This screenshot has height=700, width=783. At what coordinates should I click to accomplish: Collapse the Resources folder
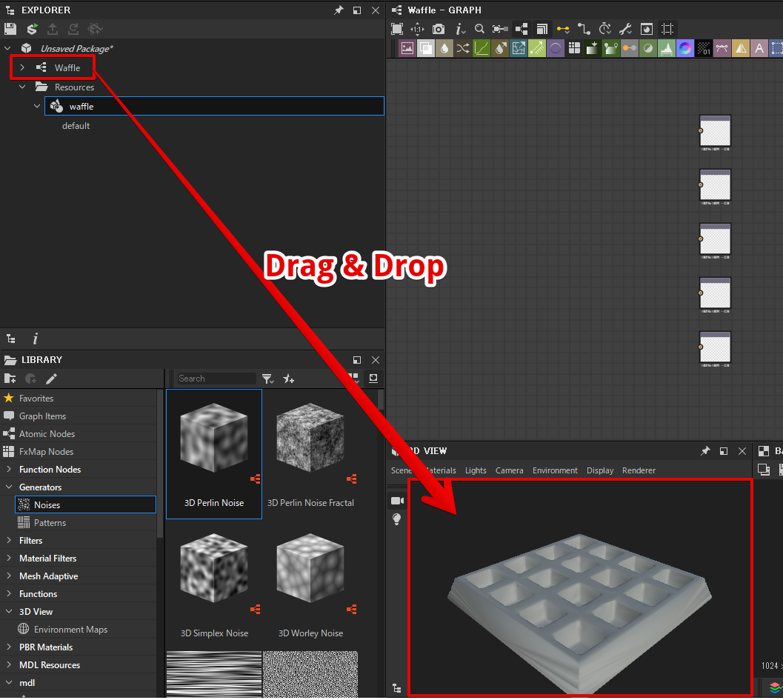coord(22,87)
